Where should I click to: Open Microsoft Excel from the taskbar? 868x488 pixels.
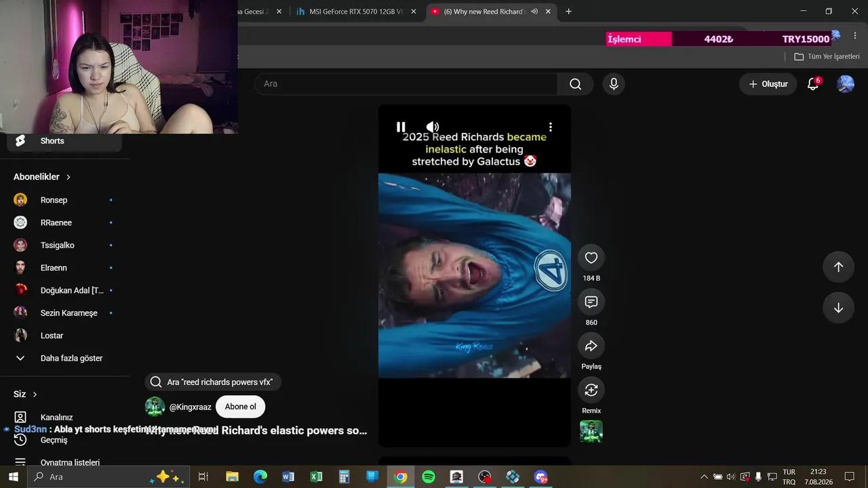click(316, 477)
